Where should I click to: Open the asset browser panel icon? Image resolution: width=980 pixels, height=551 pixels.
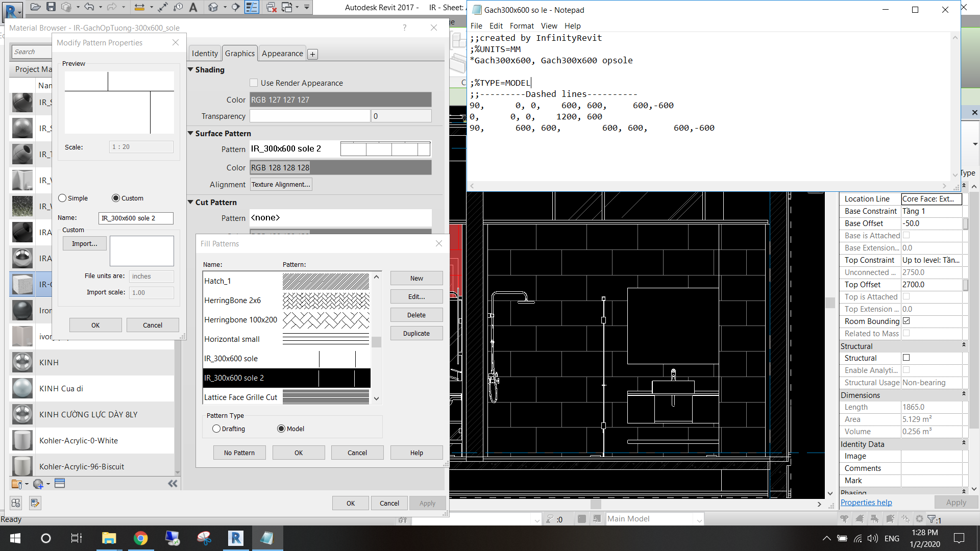coord(60,483)
